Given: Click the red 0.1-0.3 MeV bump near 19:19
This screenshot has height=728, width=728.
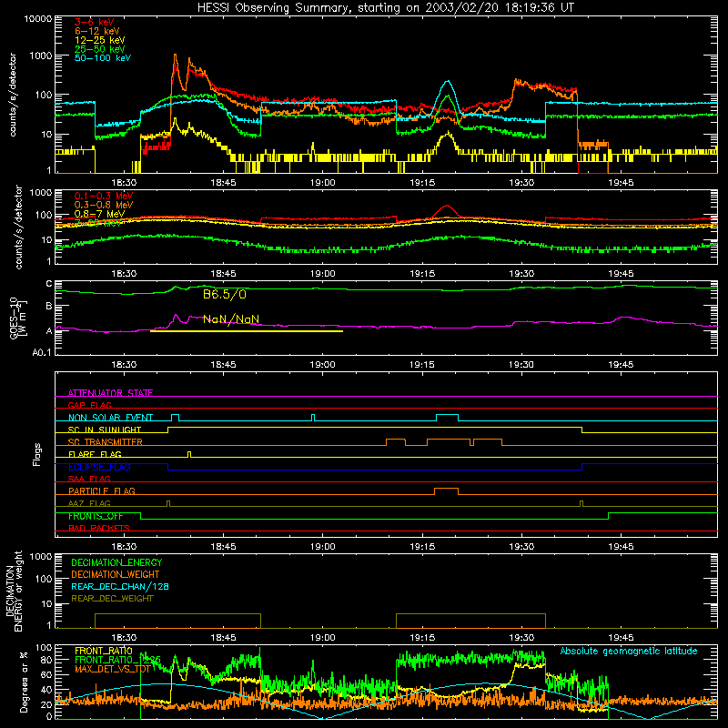Looking at the screenshot, I should pos(447,207).
